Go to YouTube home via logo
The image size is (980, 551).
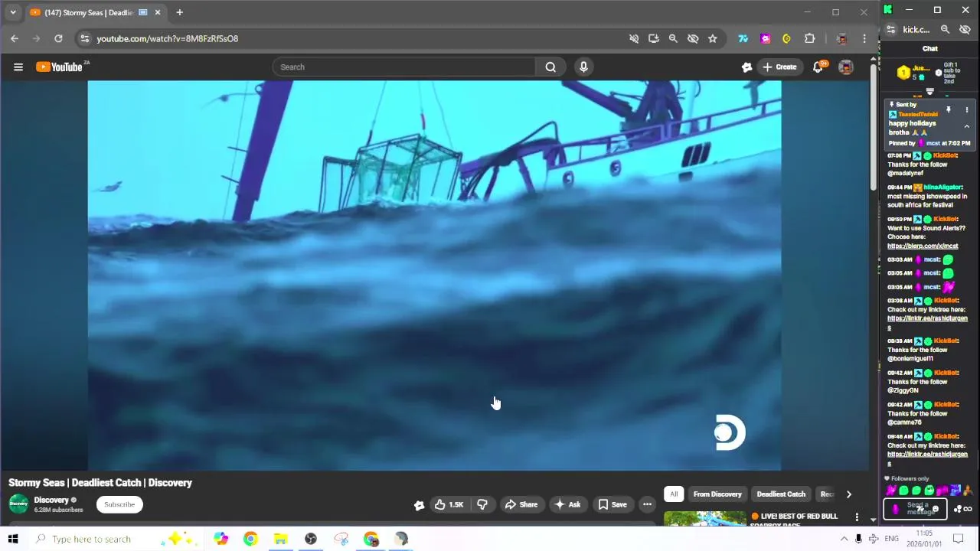[59, 67]
